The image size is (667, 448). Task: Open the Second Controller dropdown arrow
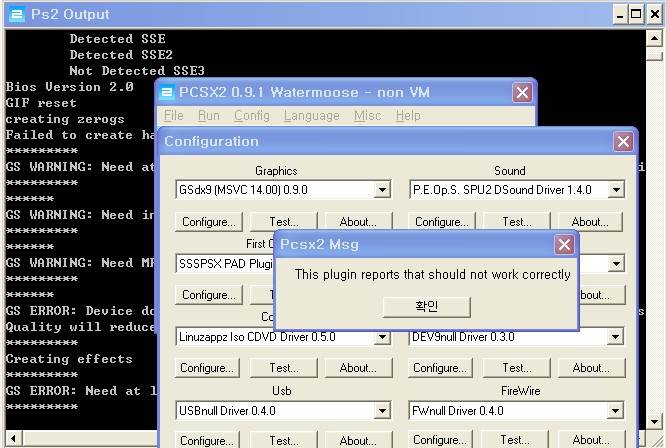[x=616, y=264]
